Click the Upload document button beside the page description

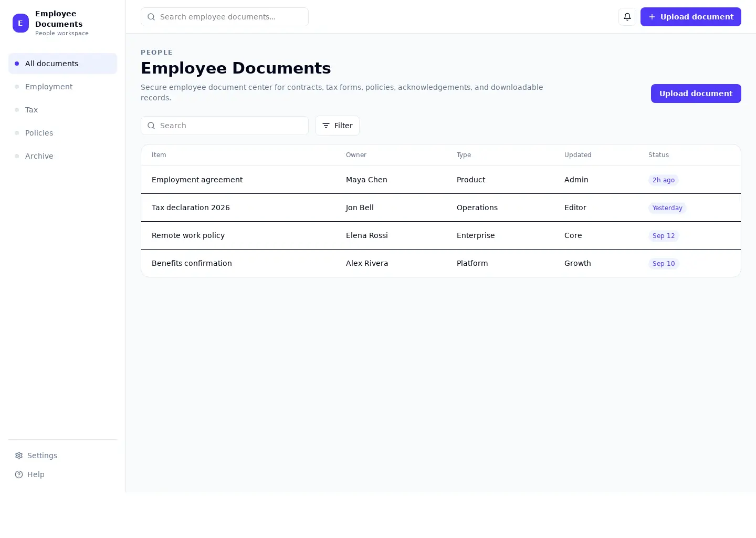coord(696,94)
